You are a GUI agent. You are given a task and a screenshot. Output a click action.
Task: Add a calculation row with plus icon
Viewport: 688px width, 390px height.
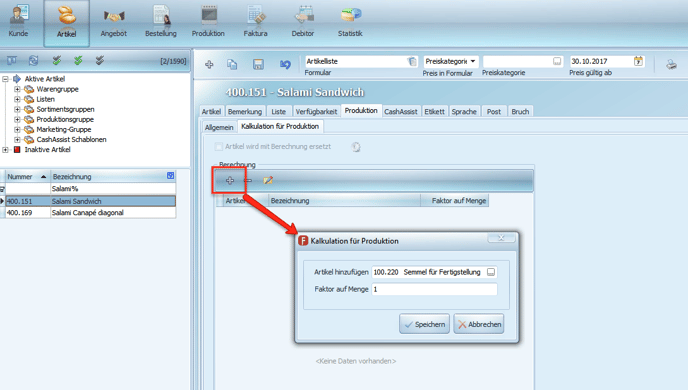pyautogui.click(x=230, y=180)
